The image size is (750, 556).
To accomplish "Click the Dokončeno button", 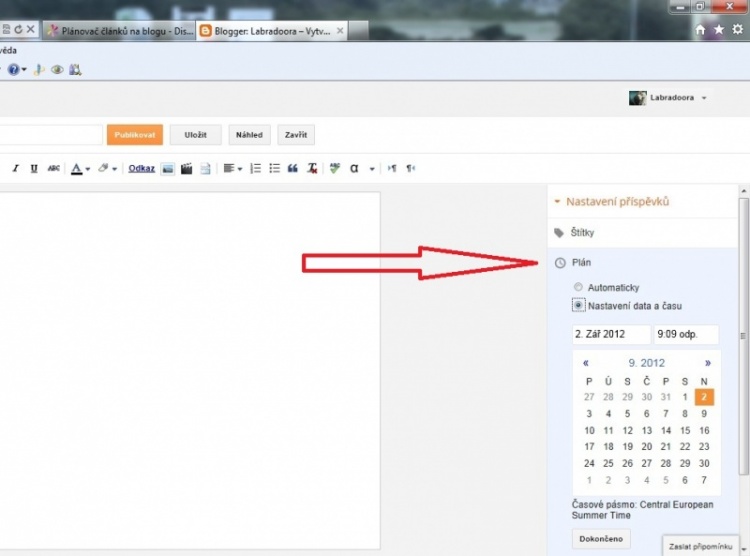I will [x=601, y=539].
